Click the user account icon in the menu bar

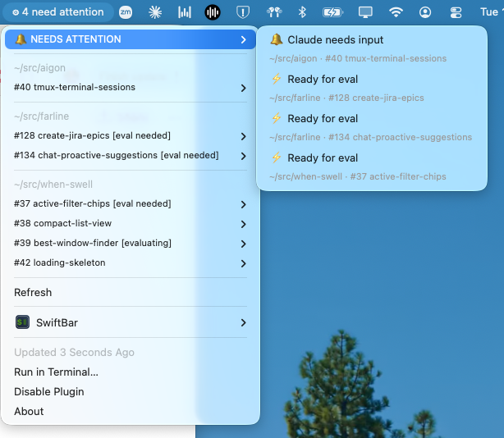pos(425,12)
